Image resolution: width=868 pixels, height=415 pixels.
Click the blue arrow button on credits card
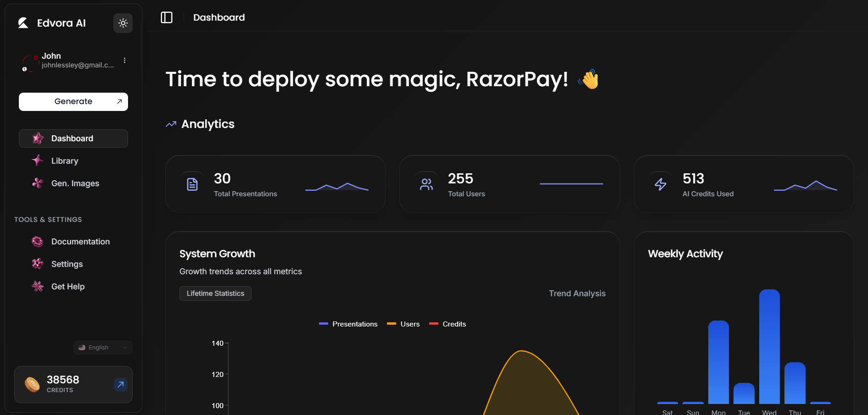pyautogui.click(x=120, y=385)
